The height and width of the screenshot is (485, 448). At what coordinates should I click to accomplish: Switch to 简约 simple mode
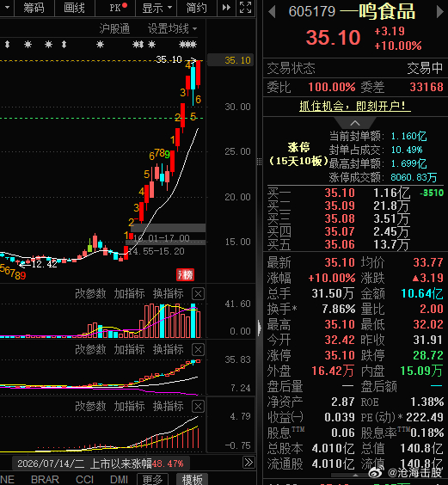pyautogui.click(x=197, y=8)
